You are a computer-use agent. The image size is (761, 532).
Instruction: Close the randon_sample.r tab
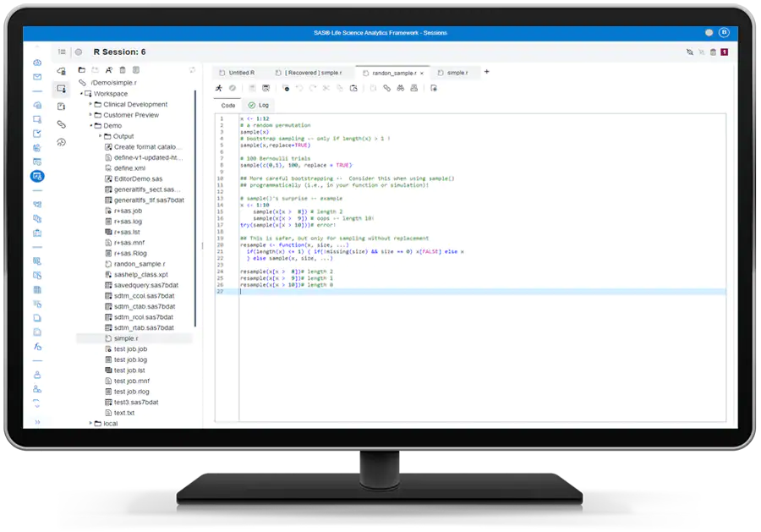(422, 74)
